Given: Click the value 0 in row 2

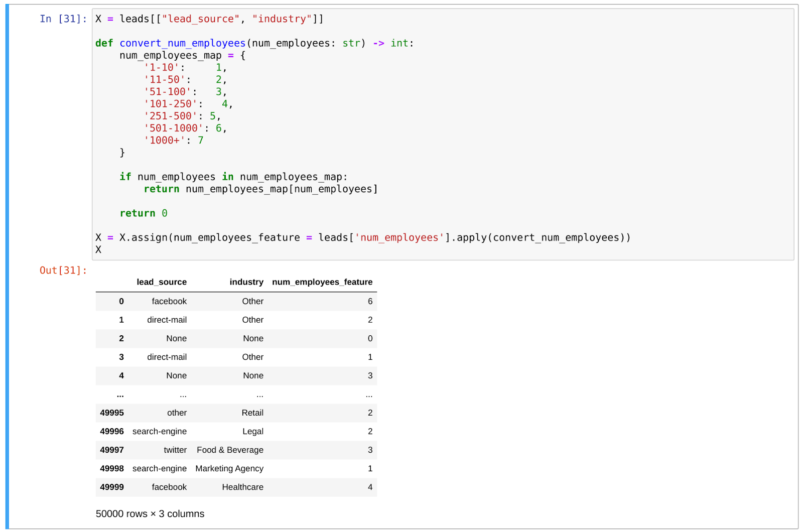Looking at the screenshot, I should [370, 338].
